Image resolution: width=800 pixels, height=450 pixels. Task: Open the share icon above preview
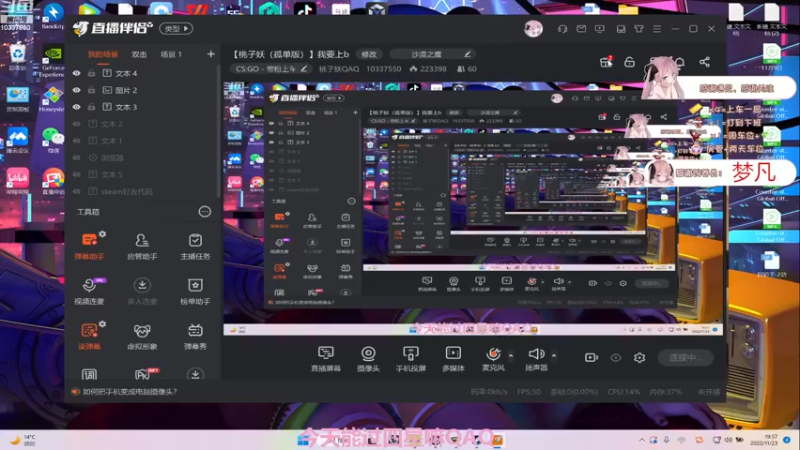click(705, 62)
